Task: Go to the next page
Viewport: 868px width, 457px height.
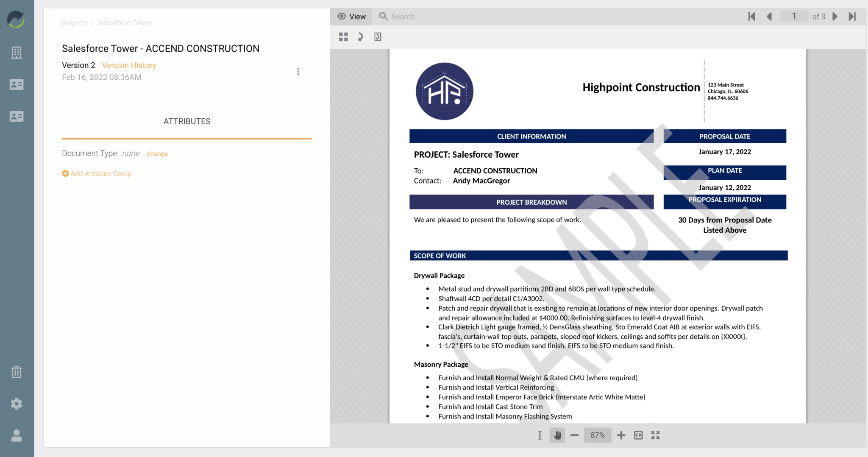Action: coord(835,17)
